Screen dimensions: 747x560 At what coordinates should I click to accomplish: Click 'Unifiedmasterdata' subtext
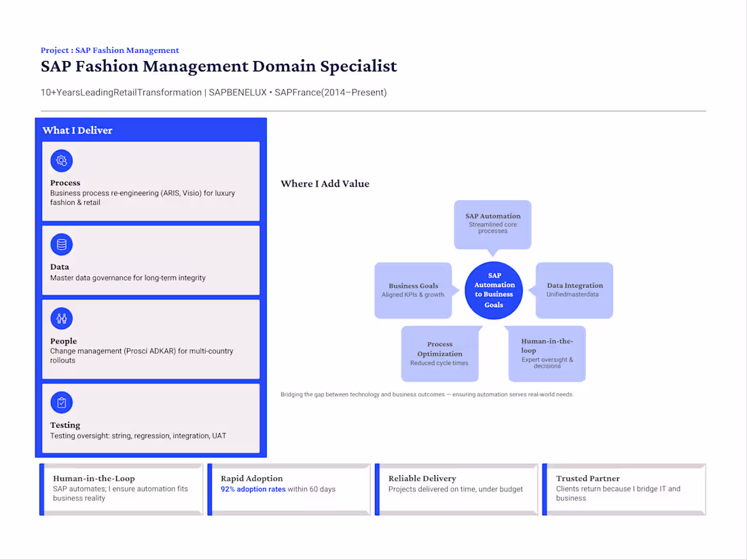point(572,295)
